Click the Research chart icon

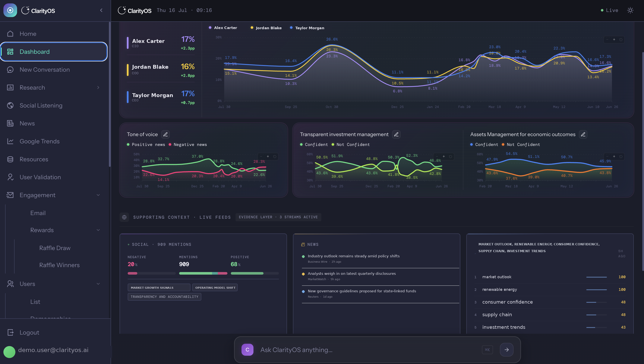[10, 87]
